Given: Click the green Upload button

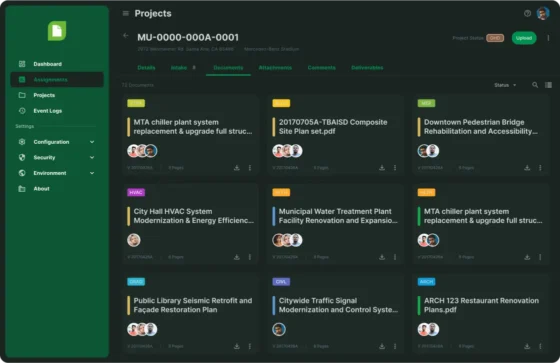Looking at the screenshot, I should click(x=524, y=38).
